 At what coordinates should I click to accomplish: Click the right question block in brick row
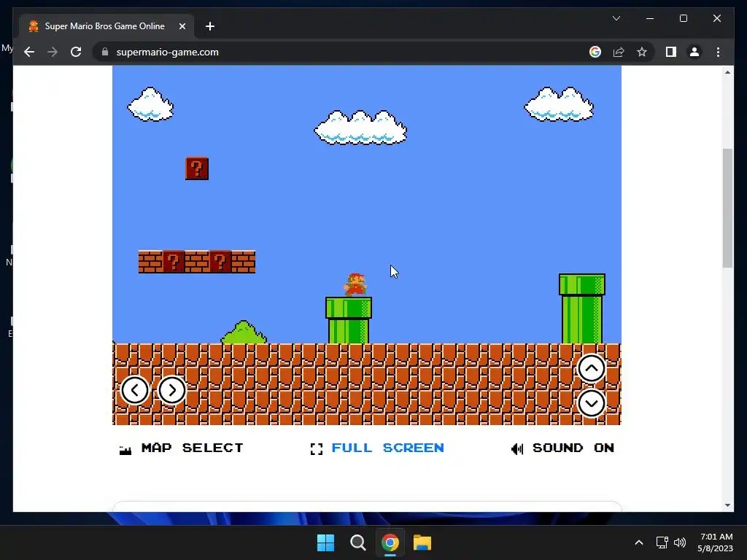pos(220,262)
